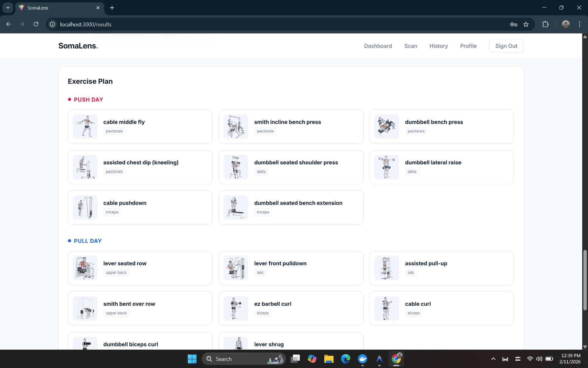Screen dimensions: 588x368
Task: Show hidden system tray icons
Action: point(493,359)
